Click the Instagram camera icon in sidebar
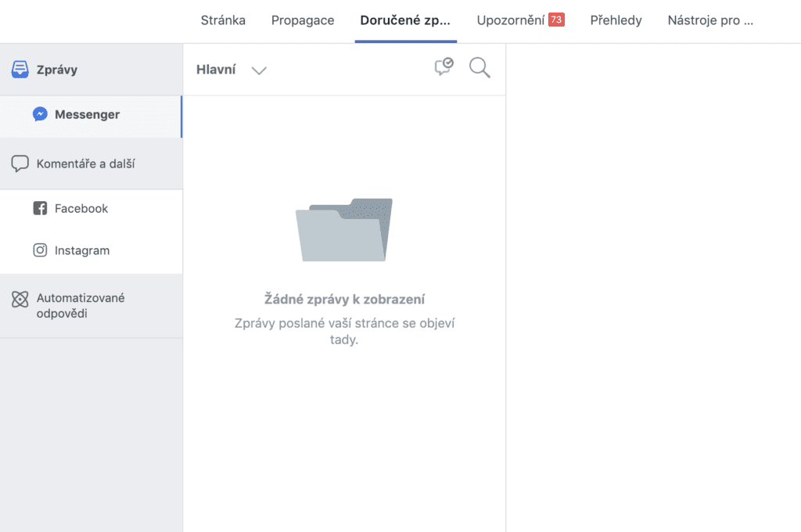The width and height of the screenshot is (801, 532). click(40, 250)
